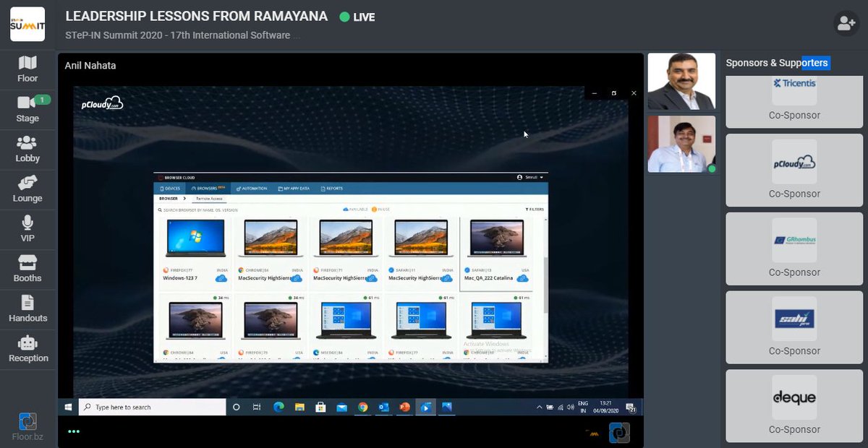
Task: Open Mail app in shared taskbar
Action: click(341, 407)
